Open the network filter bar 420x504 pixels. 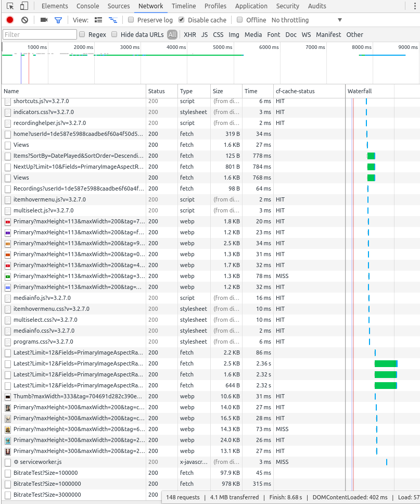(58, 19)
